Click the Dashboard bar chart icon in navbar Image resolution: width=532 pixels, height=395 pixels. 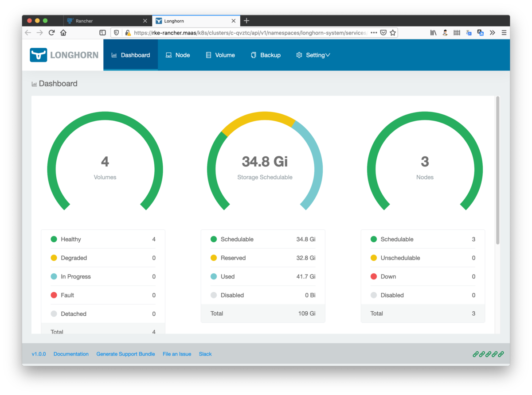(x=114, y=55)
